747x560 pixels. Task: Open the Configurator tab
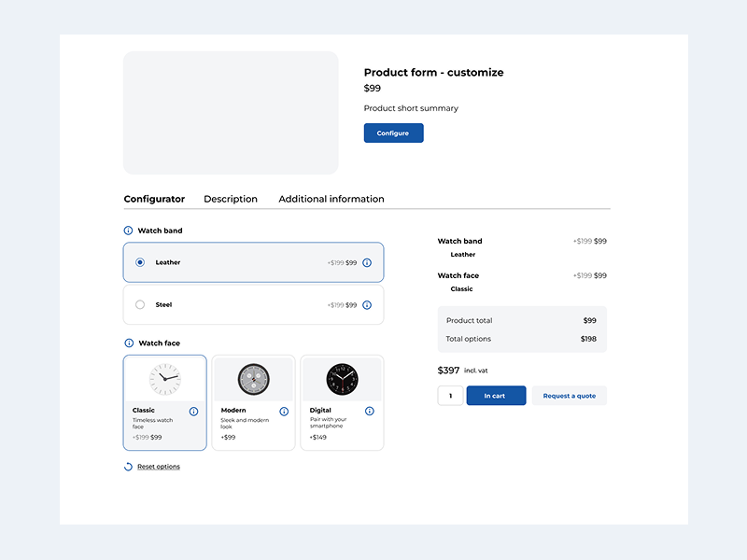(154, 199)
